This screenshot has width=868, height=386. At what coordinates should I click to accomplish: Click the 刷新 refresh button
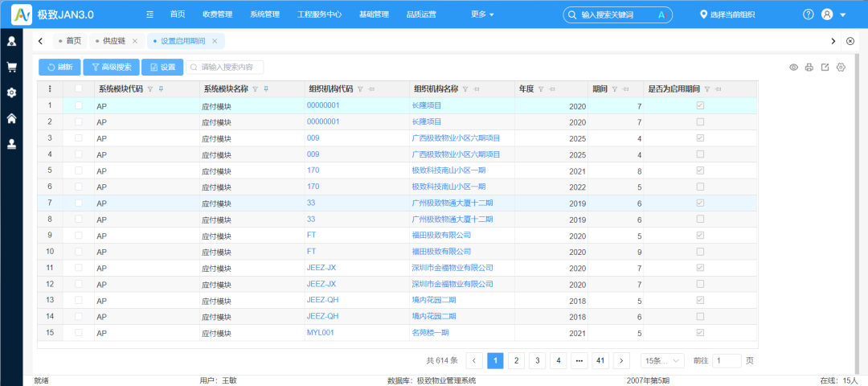click(x=59, y=68)
